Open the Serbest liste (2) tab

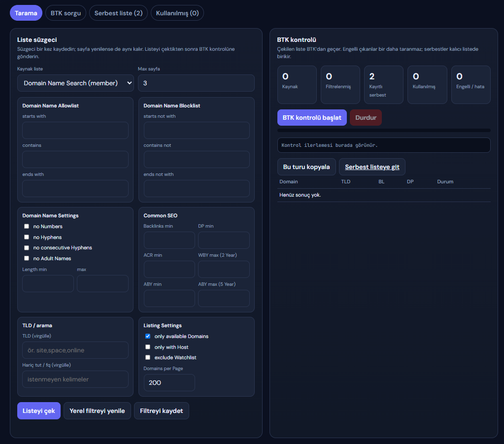(118, 13)
